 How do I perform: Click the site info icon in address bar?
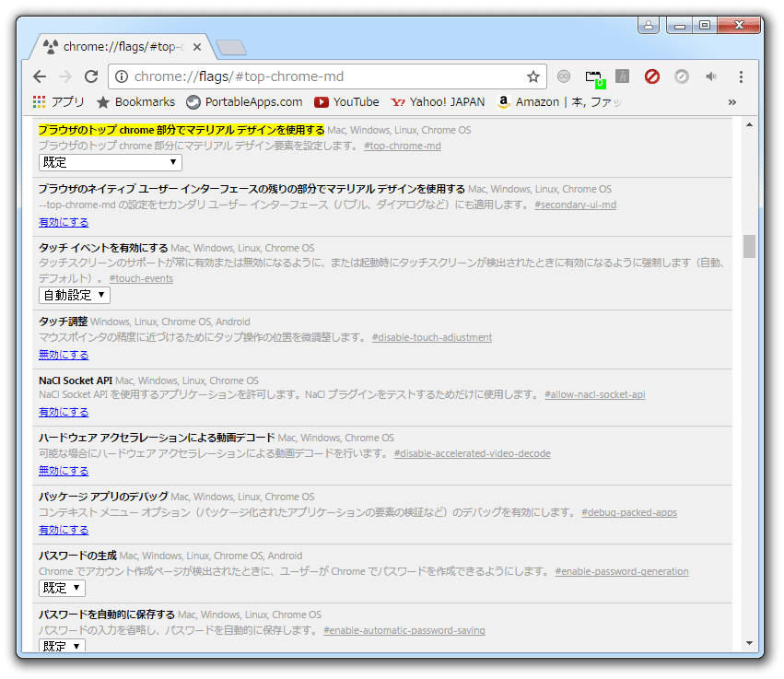point(122,76)
